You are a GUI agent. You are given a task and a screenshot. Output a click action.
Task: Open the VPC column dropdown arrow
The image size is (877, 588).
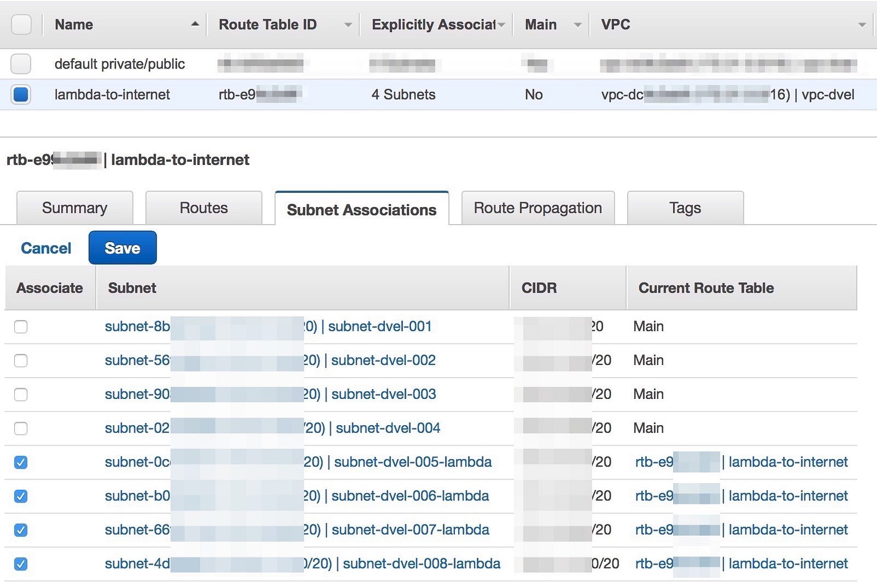(x=862, y=25)
